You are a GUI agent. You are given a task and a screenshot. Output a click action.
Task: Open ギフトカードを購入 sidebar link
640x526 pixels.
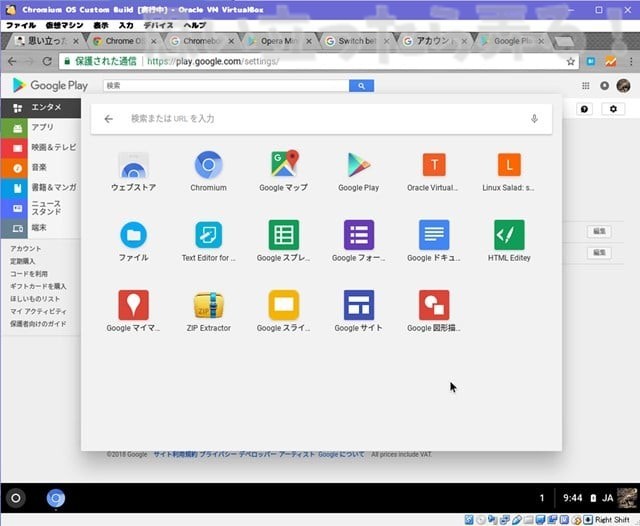click(x=38, y=286)
